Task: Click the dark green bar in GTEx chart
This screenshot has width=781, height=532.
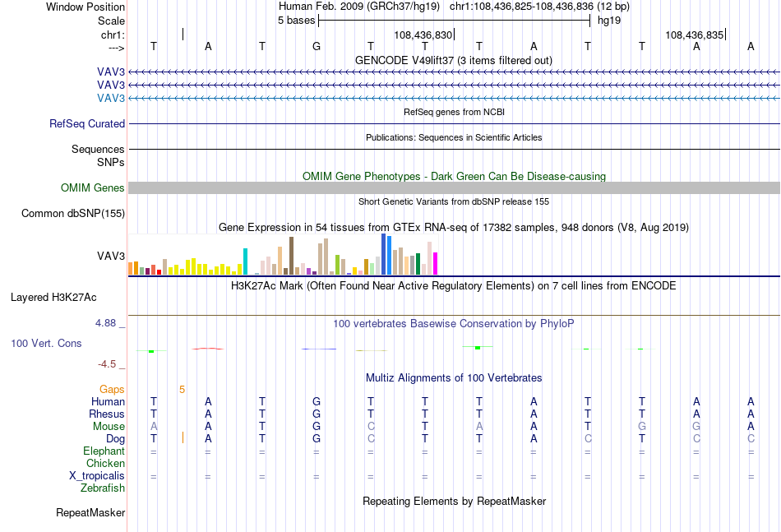Action: 418,264
